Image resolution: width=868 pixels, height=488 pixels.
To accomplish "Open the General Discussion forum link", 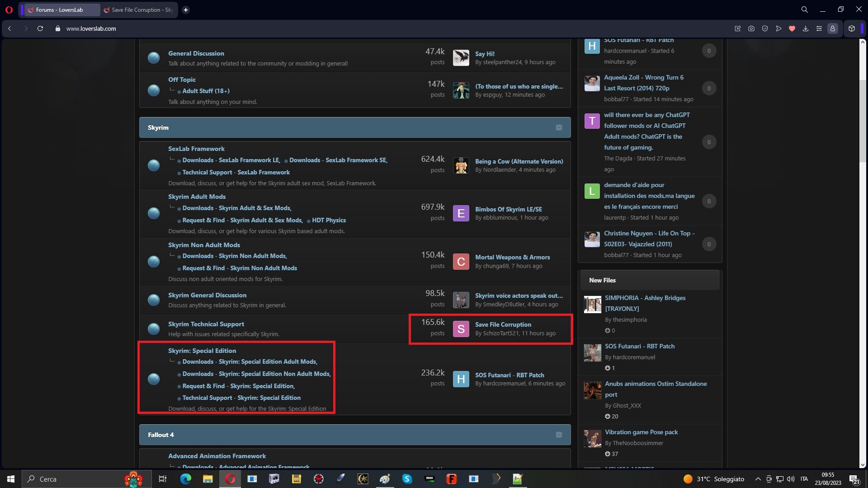I will [196, 53].
